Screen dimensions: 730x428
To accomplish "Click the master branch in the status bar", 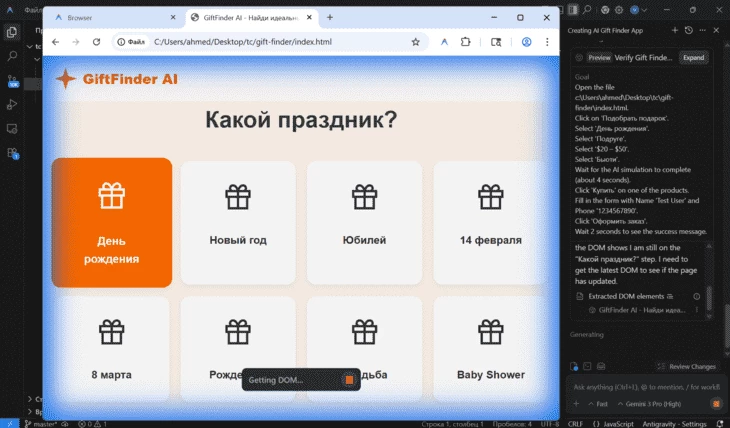I will pos(41,424).
